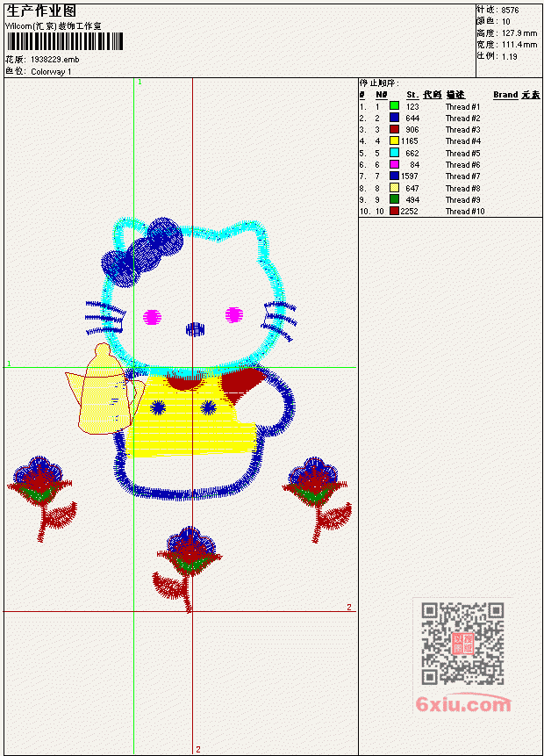Image resolution: width=544 pixels, height=756 pixels.
Task: Click the "Thread #5" description
Action: pyautogui.click(x=462, y=154)
